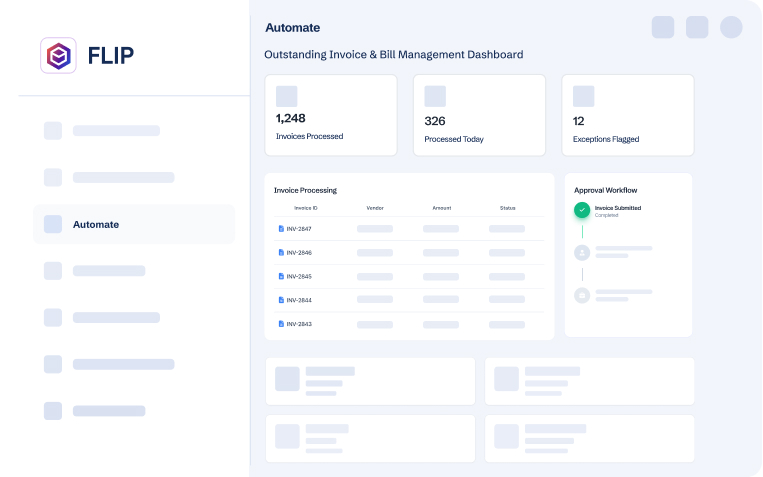Click the file icon beside INV-2846
This screenshot has height=477, width=763.
(x=281, y=253)
